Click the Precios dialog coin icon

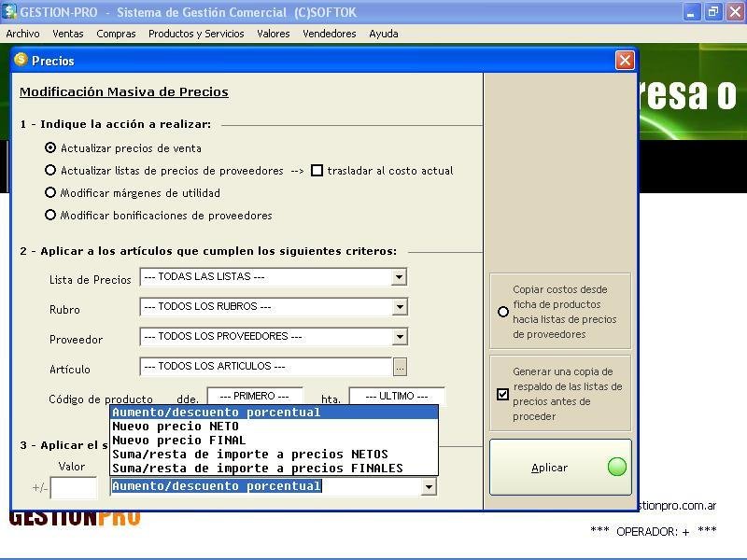coord(21,60)
